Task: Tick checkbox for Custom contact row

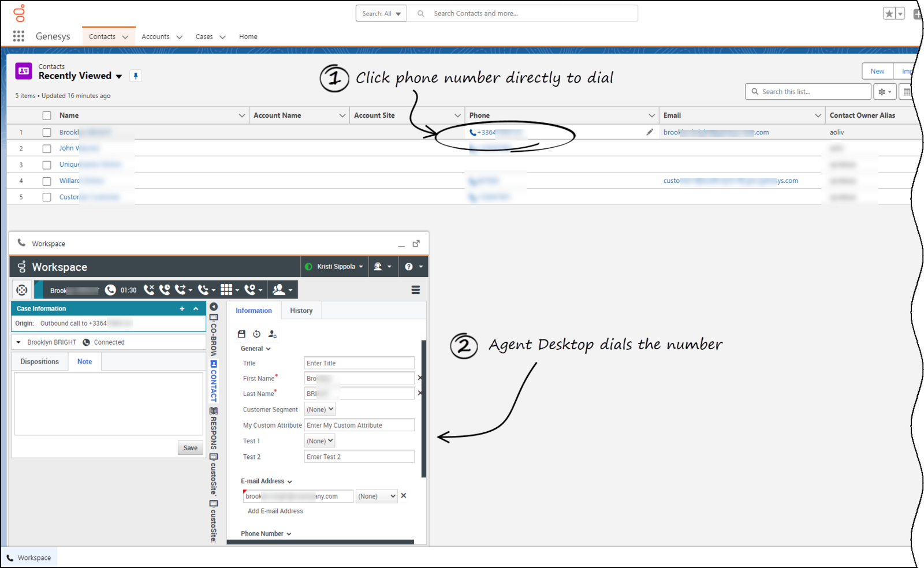Action: tap(47, 197)
